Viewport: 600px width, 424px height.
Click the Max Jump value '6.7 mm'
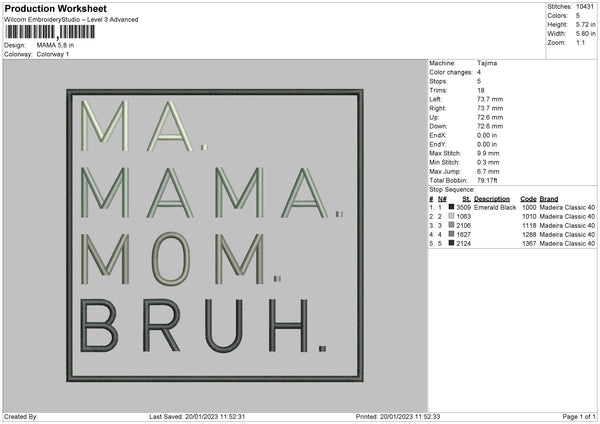488,171
